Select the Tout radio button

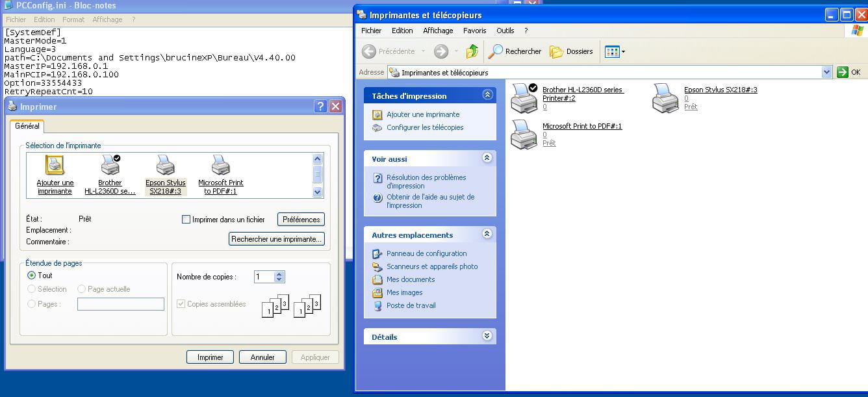pos(31,275)
